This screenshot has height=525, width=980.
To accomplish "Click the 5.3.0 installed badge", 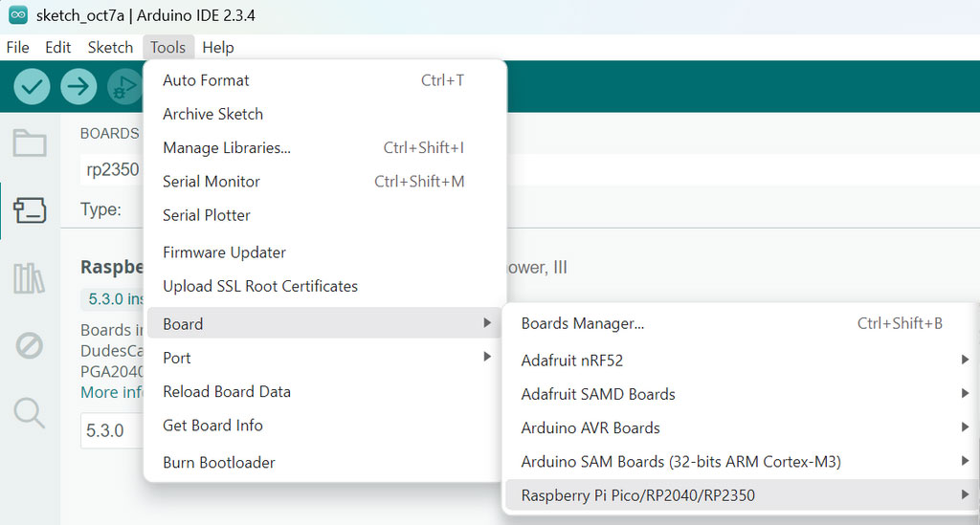I will pos(113,299).
